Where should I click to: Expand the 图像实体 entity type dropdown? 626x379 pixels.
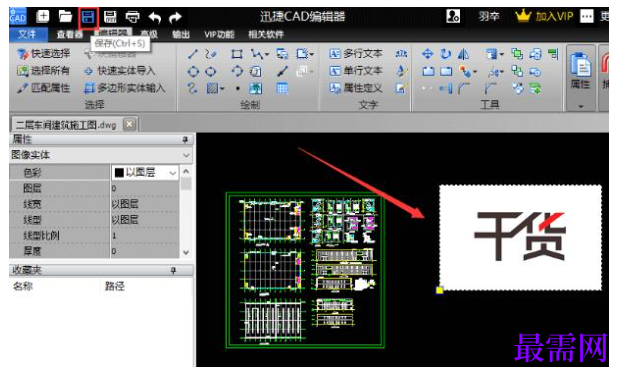(186, 155)
